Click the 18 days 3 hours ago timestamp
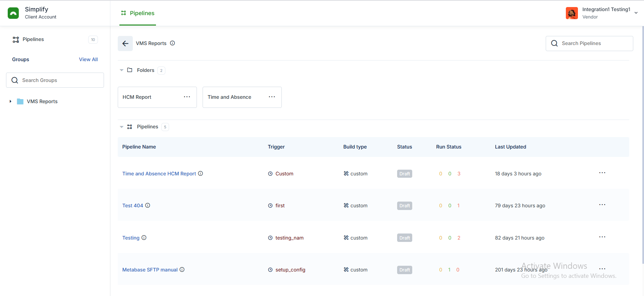The width and height of the screenshot is (644, 296). pos(518,174)
